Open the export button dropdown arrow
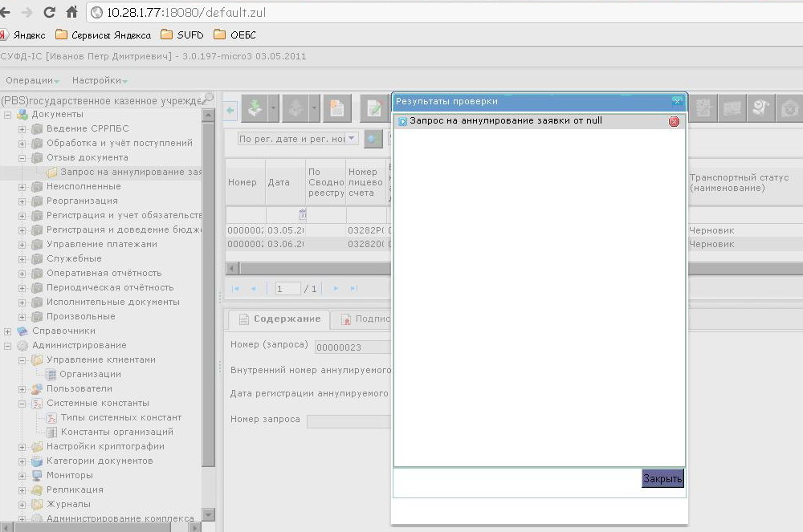The height and width of the screenshot is (532, 803). pos(315,108)
